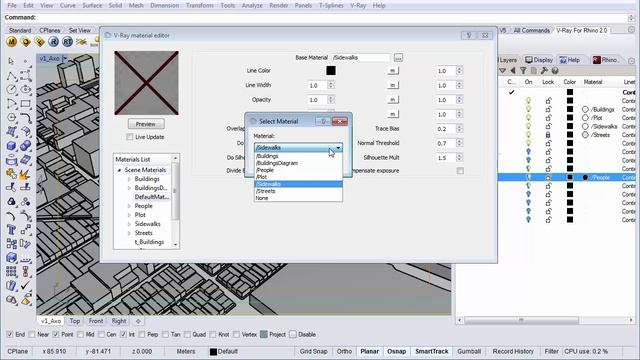
Task: Expand the Streets material node
Action: pos(129,233)
